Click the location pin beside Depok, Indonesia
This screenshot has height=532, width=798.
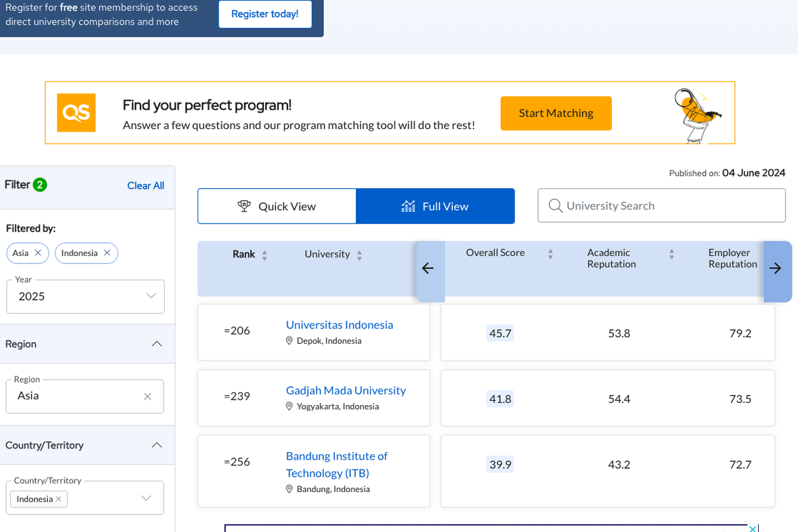[x=289, y=340]
